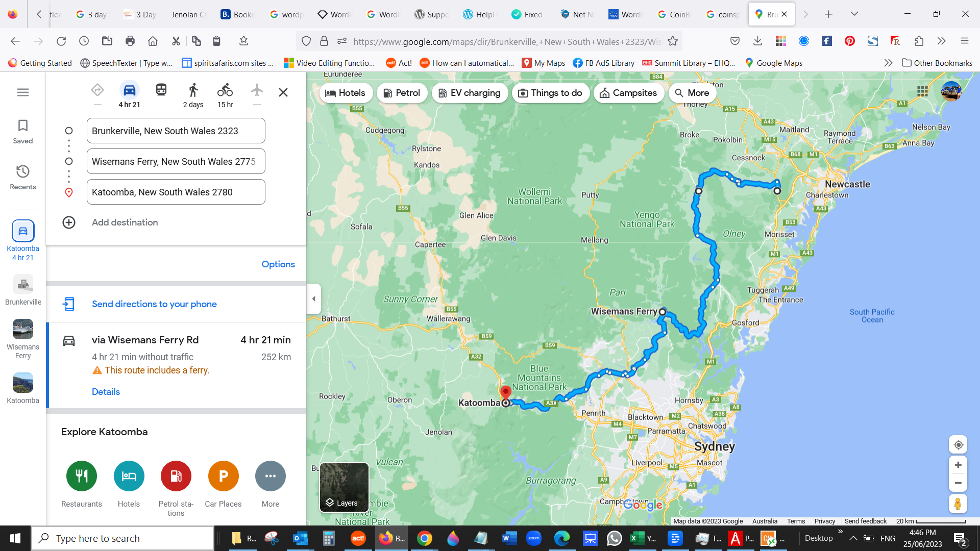Collapse the directions side panel
The image size is (980, 551).
click(x=313, y=298)
